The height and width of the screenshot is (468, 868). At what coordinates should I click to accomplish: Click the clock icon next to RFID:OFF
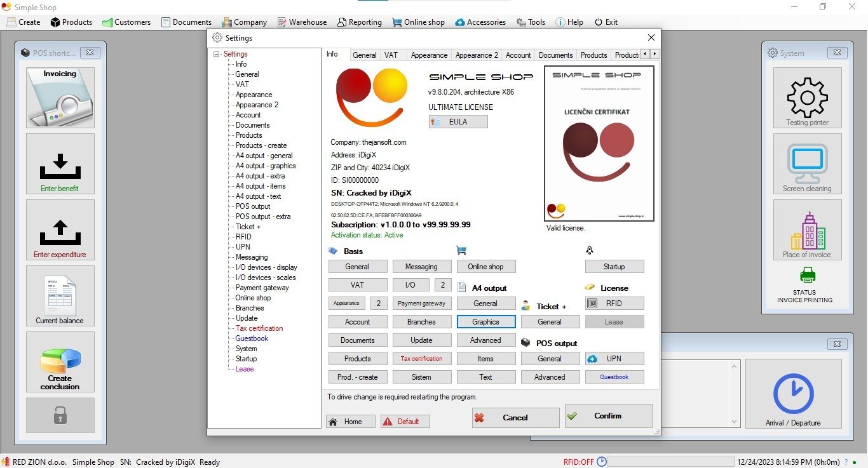602,462
